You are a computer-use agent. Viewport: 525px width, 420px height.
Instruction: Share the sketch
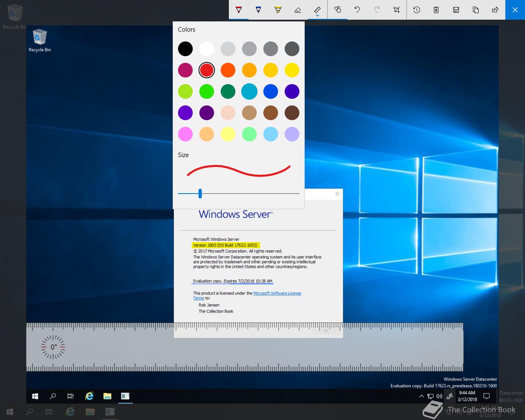[x=495, y=9]
